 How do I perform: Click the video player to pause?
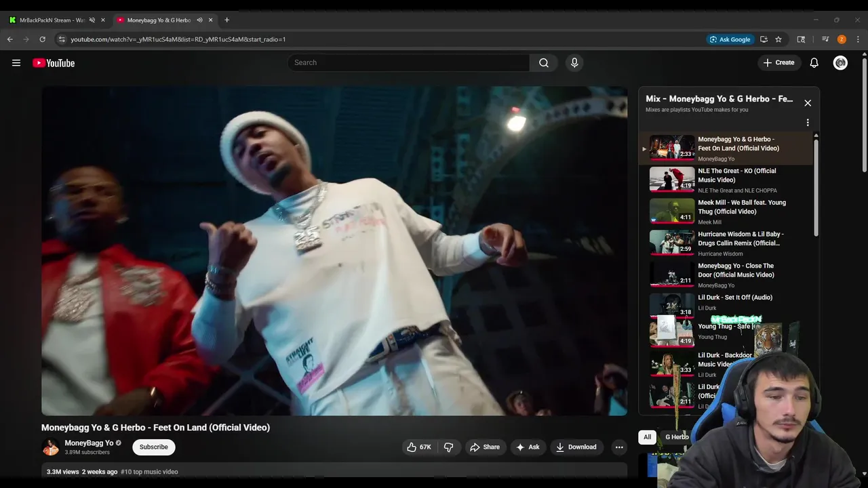tap(334, 251)
